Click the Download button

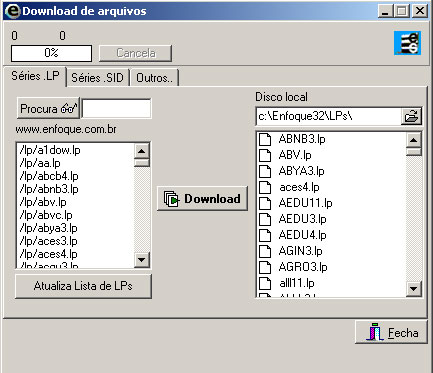point(202,199)
